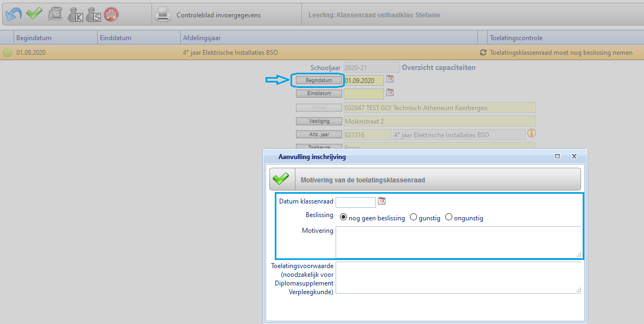Click the orange info icon beside Afd. jaar
644x324 pixels.
[x=532, y=133]
